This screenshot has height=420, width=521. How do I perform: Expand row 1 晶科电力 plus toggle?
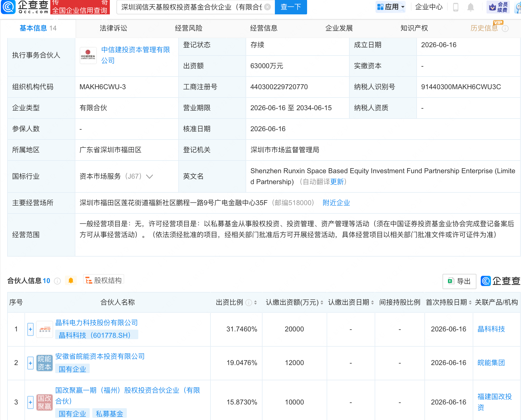point(30,329)
